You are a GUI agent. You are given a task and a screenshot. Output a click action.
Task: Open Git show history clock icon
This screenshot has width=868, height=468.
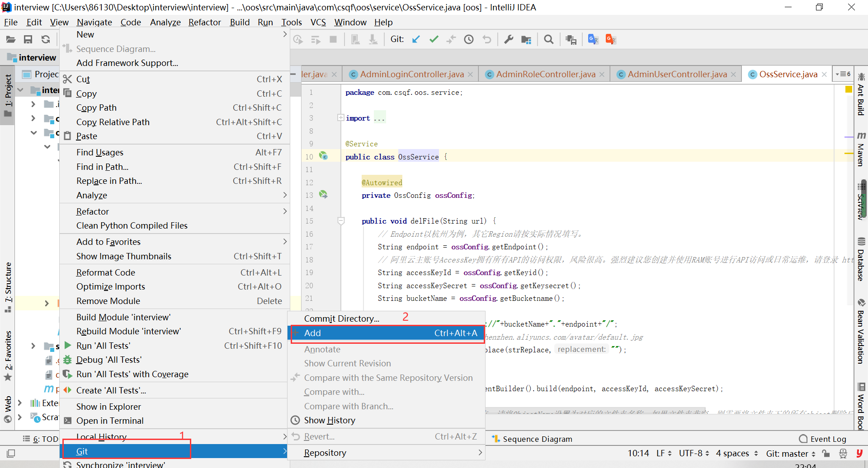[x=469, y=40]
